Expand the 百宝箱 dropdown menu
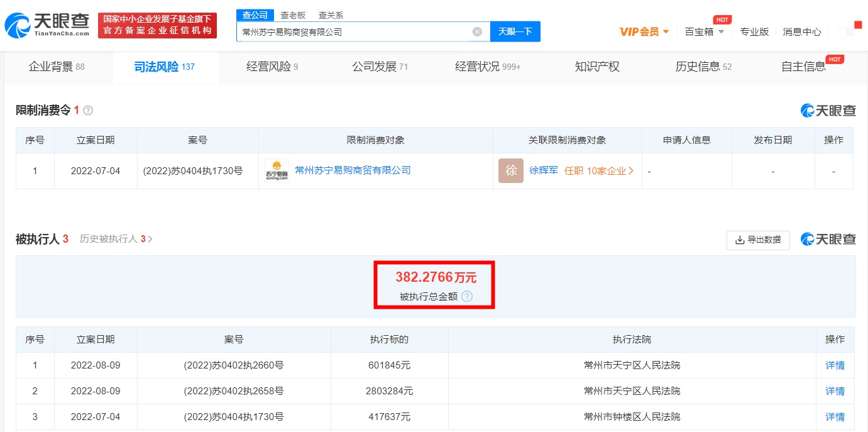 (x=705, y=31)
